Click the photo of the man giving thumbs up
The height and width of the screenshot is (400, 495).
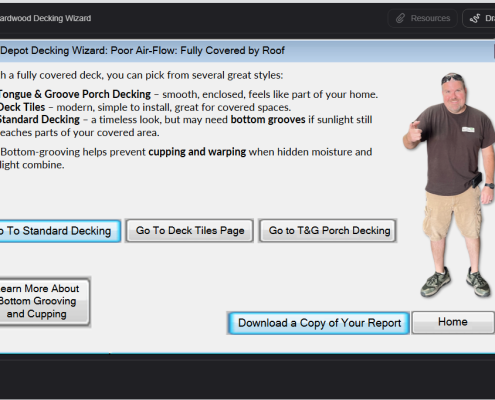[x=450, y=185]
